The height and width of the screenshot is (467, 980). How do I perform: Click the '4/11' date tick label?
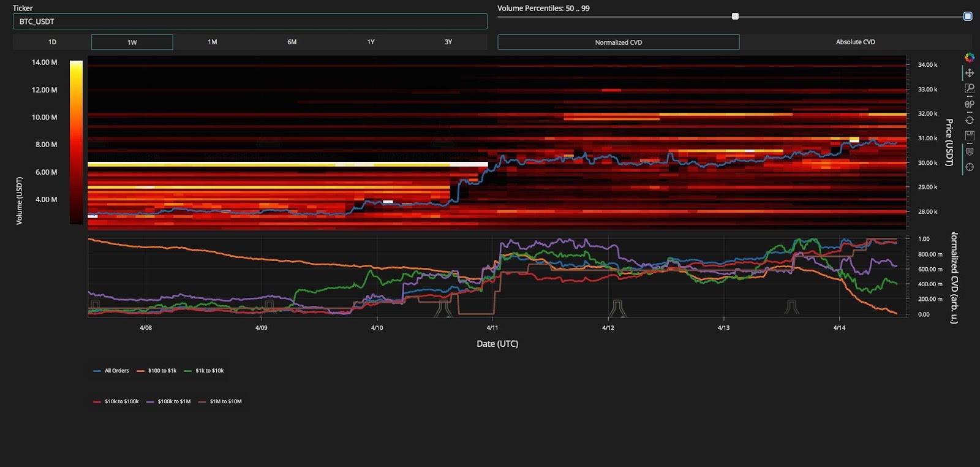[x=492, y=328]
